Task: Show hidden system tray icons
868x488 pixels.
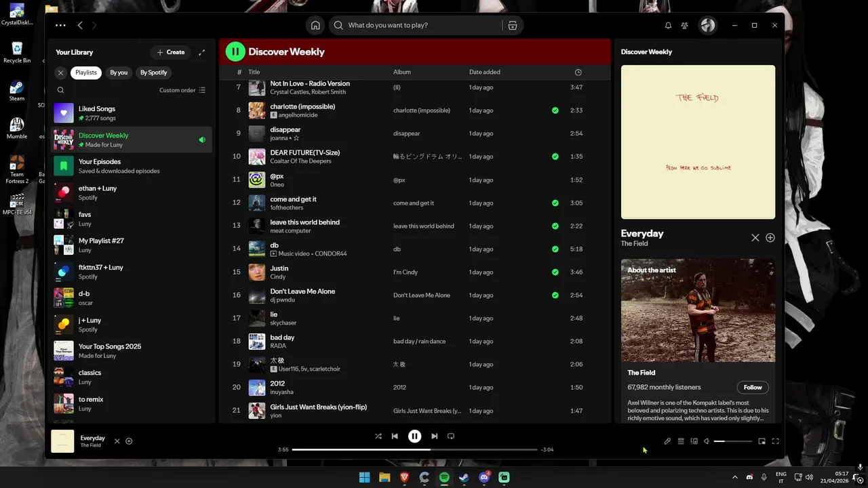Action: pos(734,477)
